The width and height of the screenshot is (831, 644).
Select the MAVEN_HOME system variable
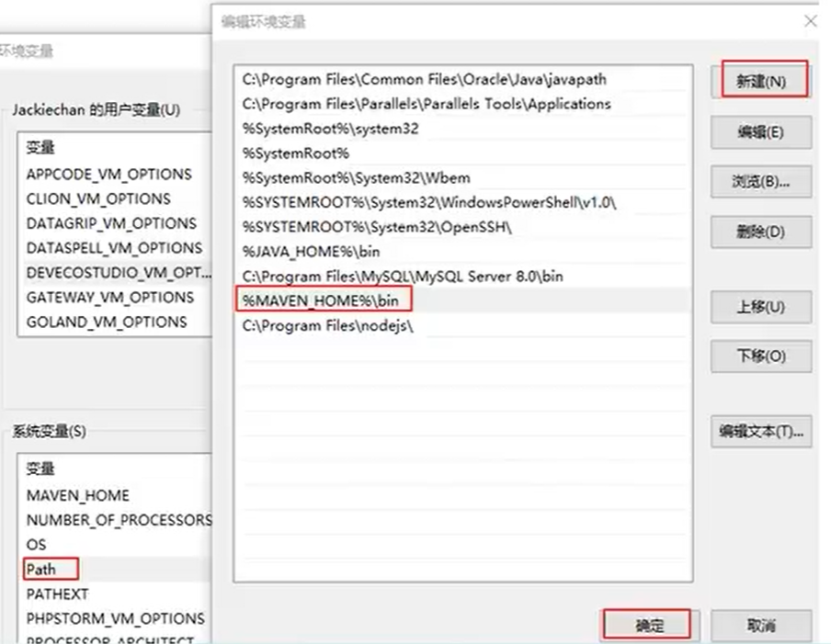pyautogui.click(x=78, y=495)
